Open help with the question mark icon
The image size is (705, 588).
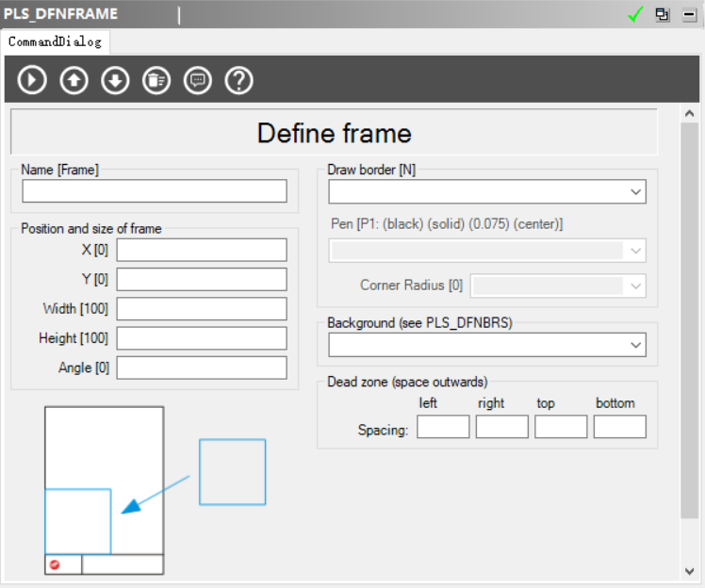point(239,80)
